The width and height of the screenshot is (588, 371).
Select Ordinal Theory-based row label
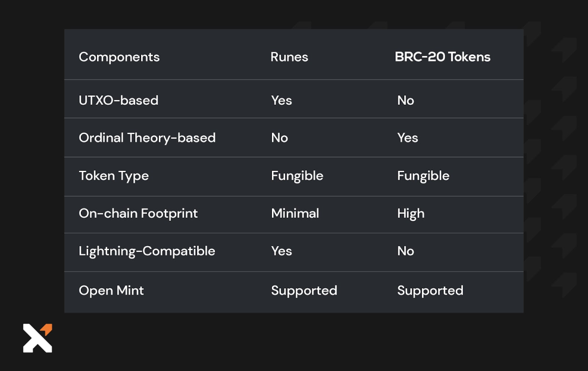[x=147, y=138]
